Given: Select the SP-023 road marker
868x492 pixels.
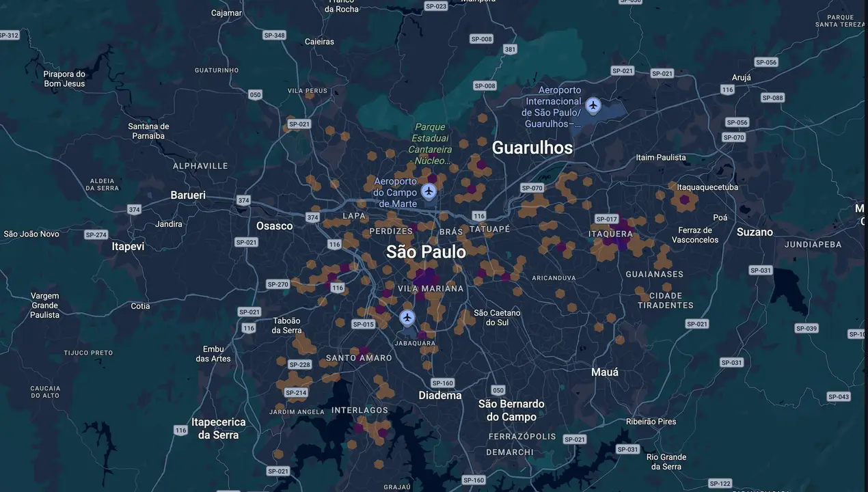Looking at the screenshot, I should pos(436,6).
